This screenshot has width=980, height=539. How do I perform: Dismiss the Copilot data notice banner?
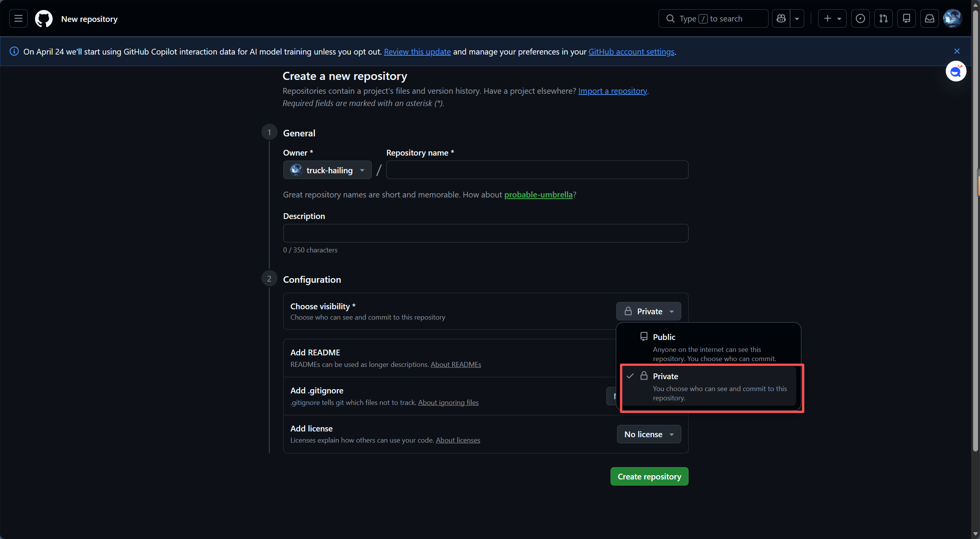957,51
